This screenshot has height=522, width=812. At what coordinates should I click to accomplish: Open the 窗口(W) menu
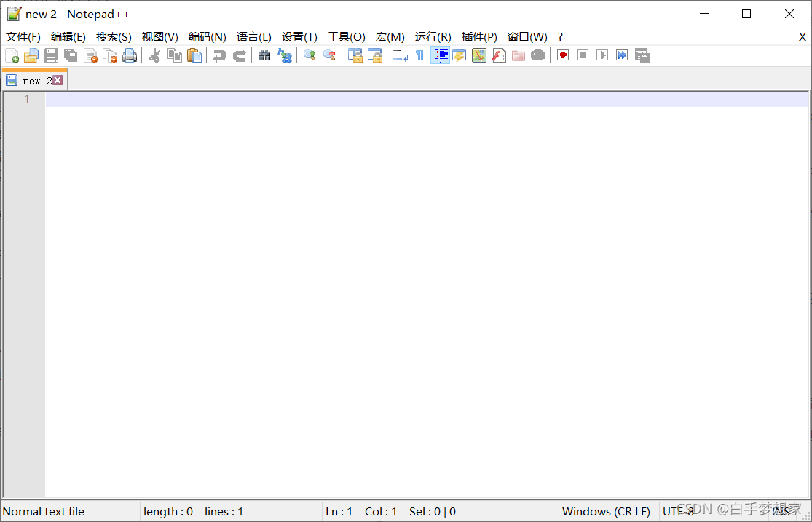click(x=527, y=37)
